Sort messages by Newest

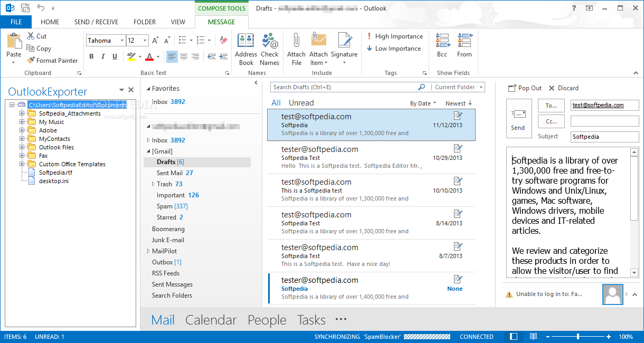tap(459, 103)
